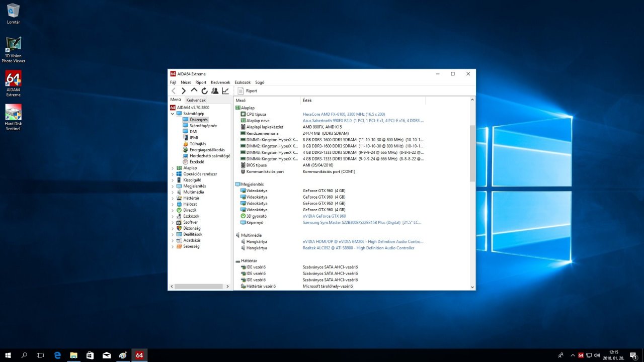Collapse the Számítógép tree node
This screenshot has height=362, width=644.
coord(173,114)
